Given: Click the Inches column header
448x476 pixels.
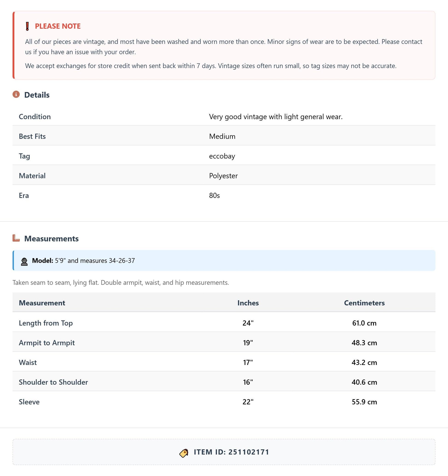Looking at the screenshot, I should (x=248, y=303).
